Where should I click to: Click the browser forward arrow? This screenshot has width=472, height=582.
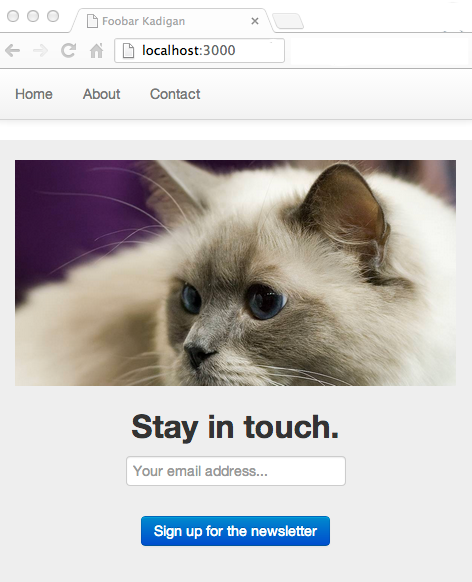40,50
